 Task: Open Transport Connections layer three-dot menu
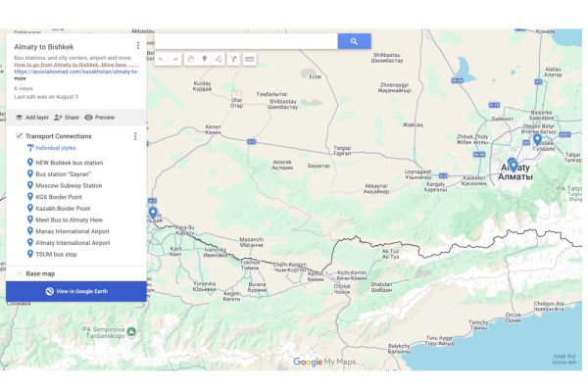pyautogui.click(x=135, y=136)
